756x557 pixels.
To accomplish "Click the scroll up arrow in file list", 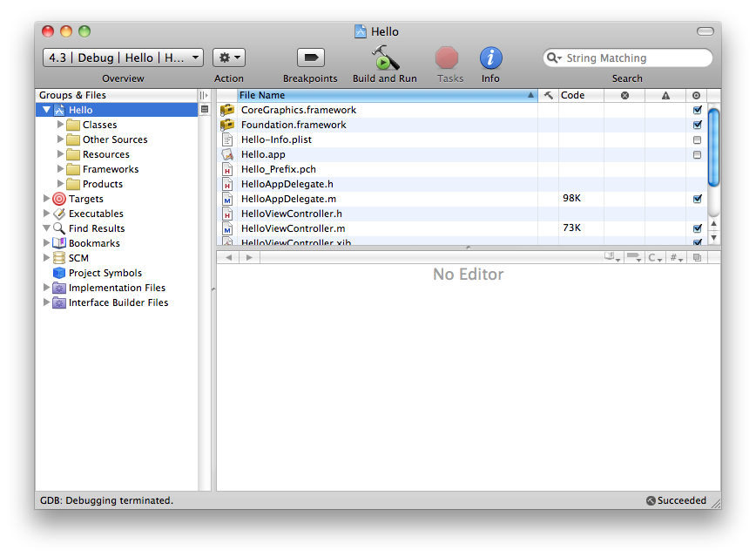I will coord(713,223).
